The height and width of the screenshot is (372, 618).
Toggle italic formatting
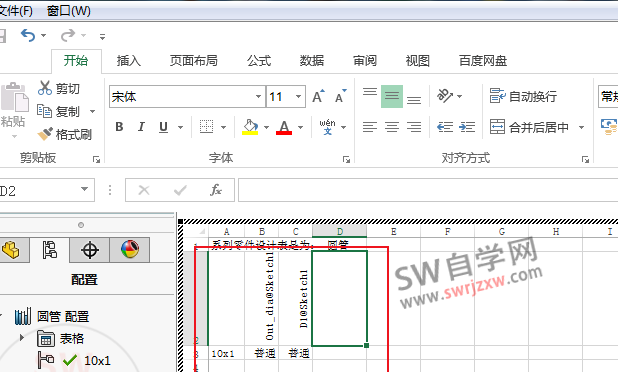(x=141, y=127)
